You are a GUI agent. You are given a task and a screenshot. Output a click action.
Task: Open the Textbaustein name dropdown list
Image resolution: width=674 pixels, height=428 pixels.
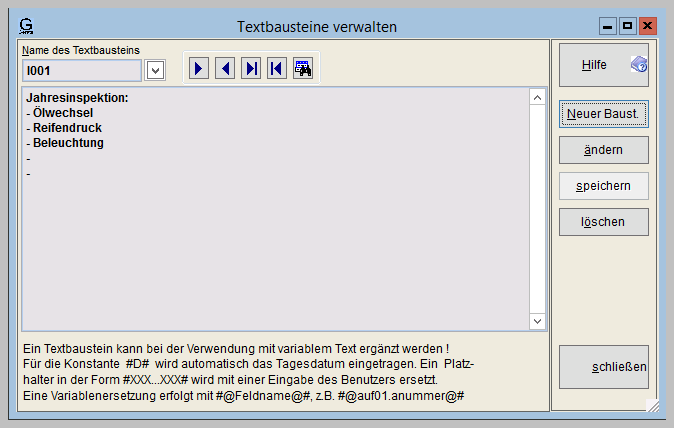[155, 70]
